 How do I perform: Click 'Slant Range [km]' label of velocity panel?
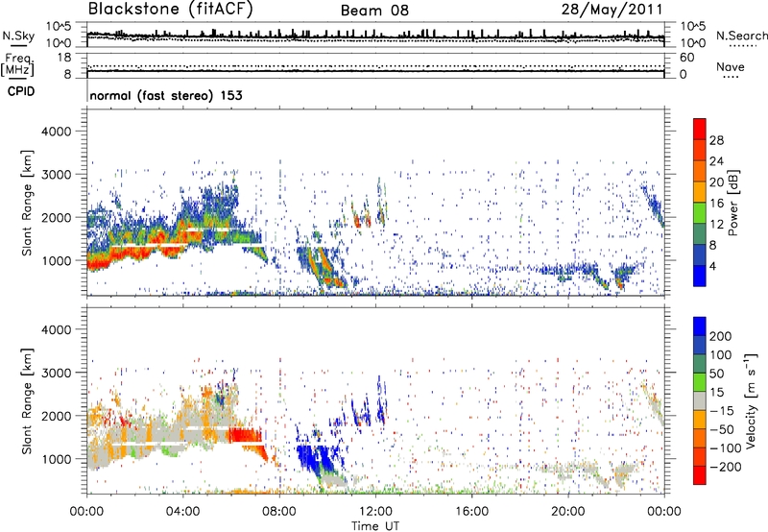27,400
